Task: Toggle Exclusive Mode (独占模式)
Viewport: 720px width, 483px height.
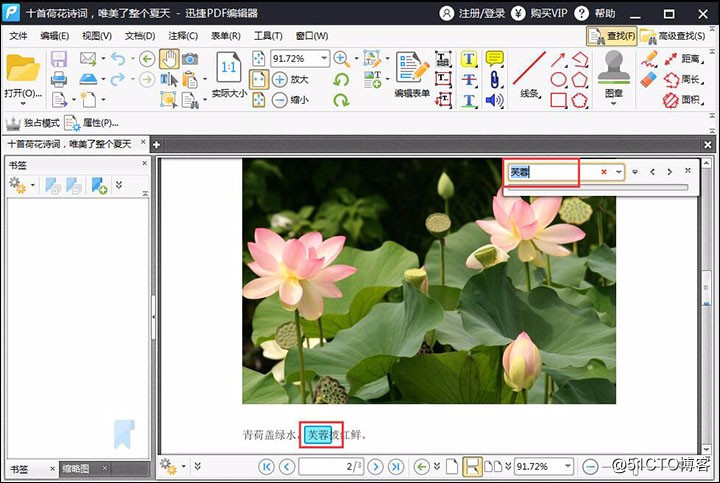Action: click(28, 123)
